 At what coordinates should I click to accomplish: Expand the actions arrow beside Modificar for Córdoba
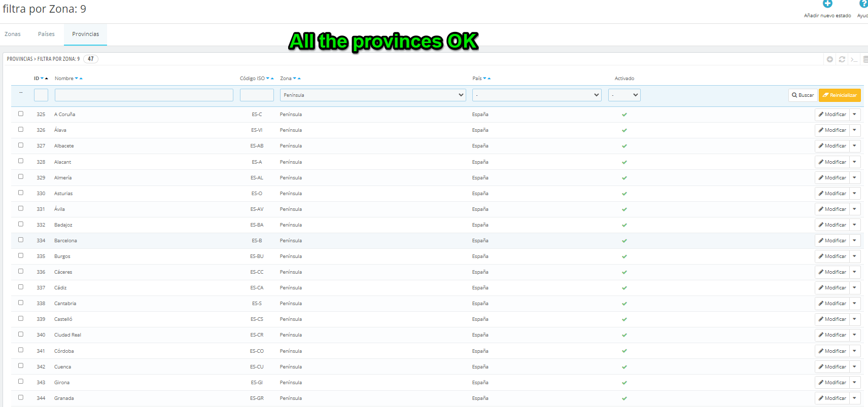[x=855, y=351]
